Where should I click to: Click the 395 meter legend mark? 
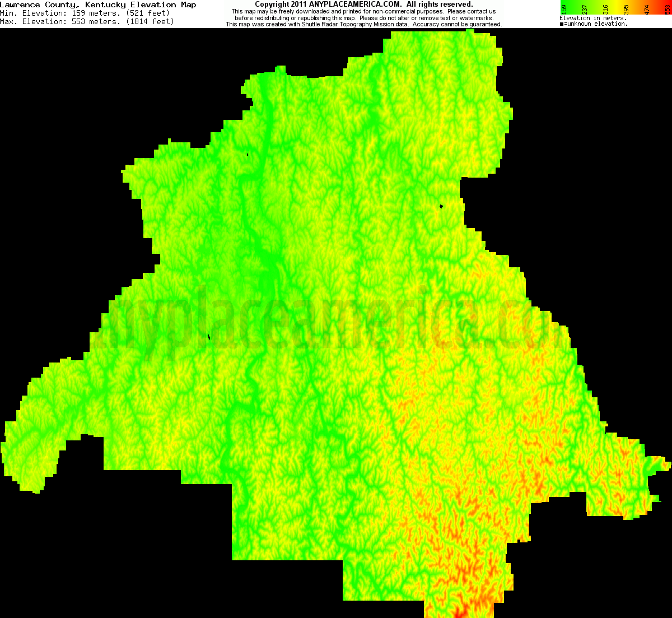[626, 9]
